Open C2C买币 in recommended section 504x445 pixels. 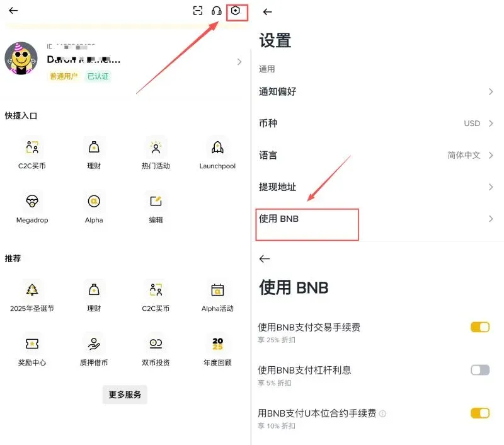coord(156,296)
